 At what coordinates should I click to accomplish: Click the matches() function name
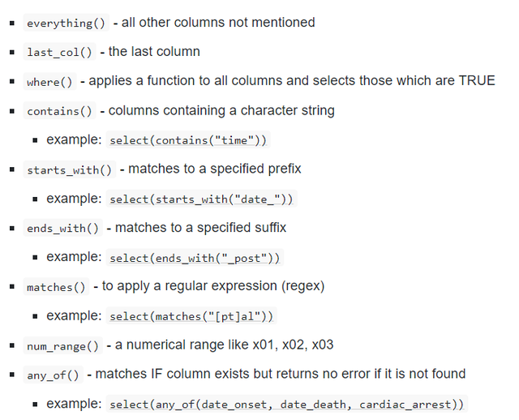[x=55, y=287]
